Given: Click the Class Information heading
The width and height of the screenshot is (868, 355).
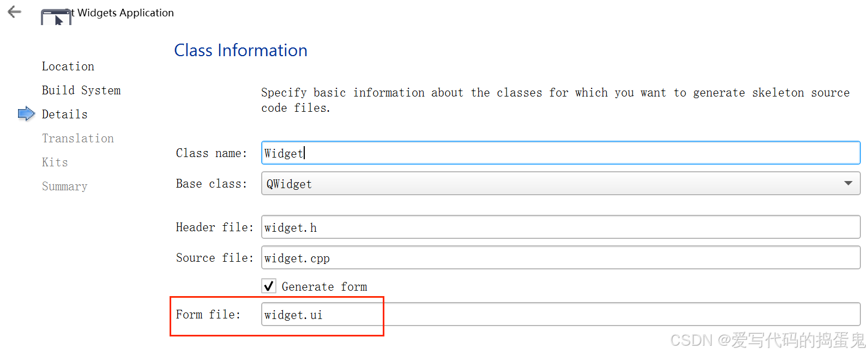Looking at the screenshot, I should [x=240, y=50].
